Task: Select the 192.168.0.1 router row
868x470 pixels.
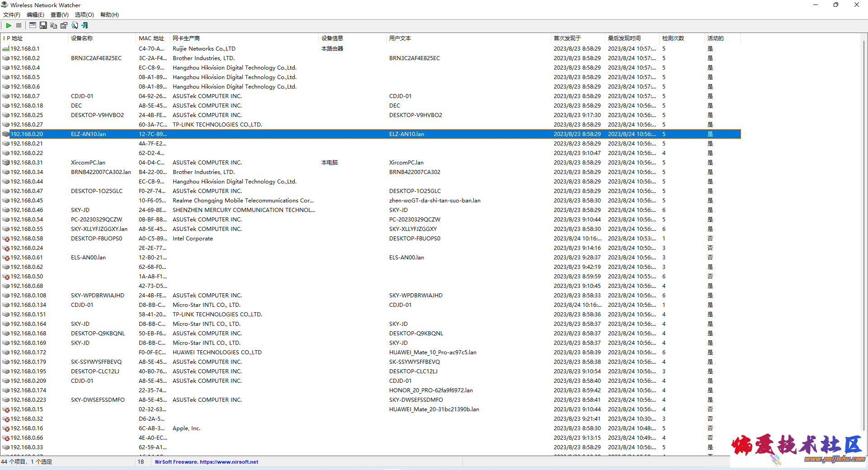Action: click(x=25, y=49)
